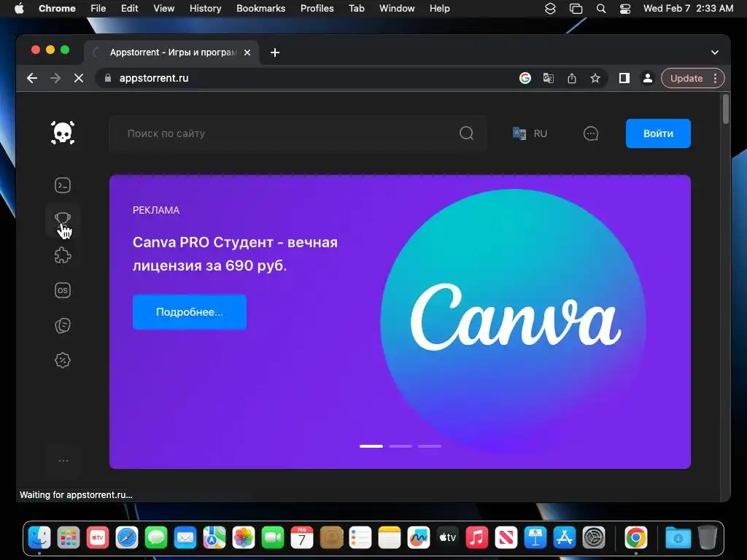Click the Google icon in the address bar
The image size is (747, 560).
(x=525, y=78)
